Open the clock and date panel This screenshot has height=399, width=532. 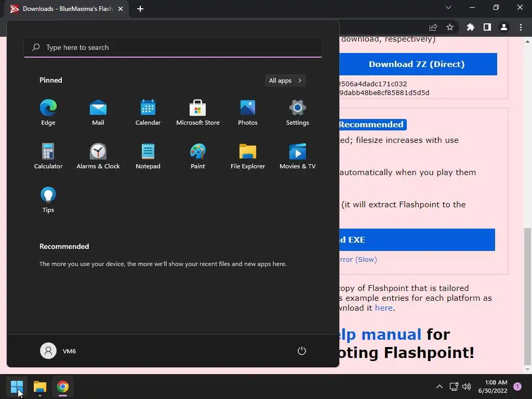click(x=493, y=387)
